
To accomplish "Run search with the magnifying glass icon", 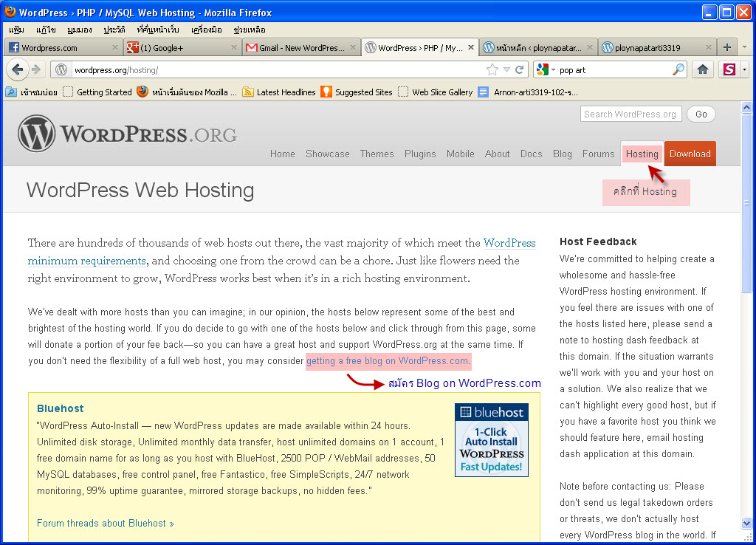I will (678, 70).
